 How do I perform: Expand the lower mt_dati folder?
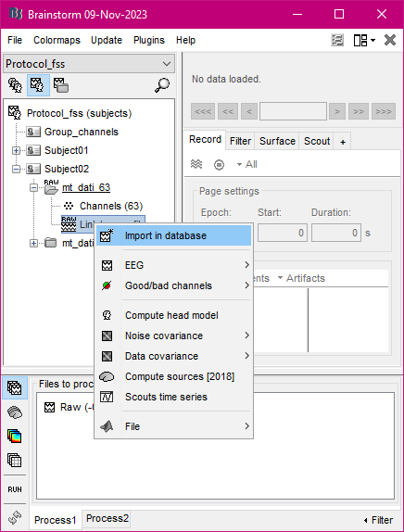(x=33, y=243)
